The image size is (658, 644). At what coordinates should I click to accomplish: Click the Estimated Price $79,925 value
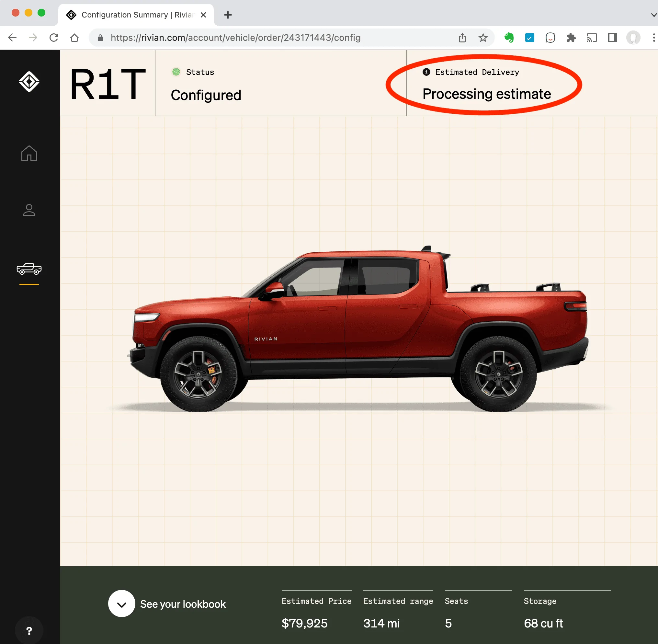click(304, 623)
